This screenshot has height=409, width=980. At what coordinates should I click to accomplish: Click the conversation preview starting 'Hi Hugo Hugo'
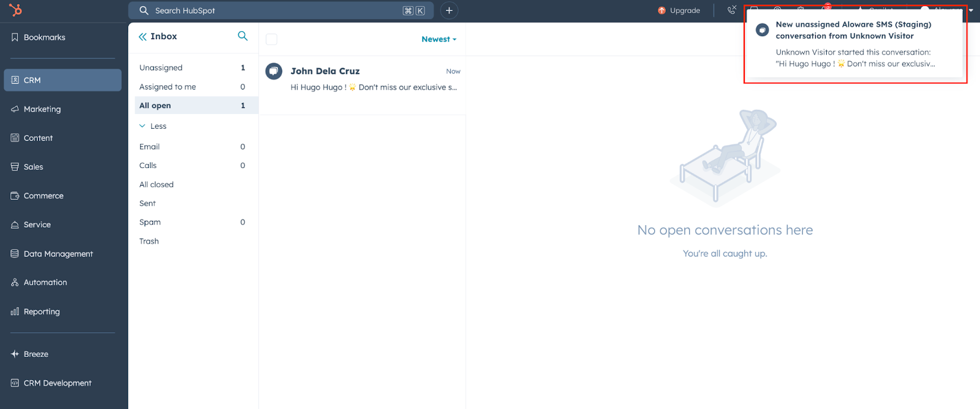(374, 87)
